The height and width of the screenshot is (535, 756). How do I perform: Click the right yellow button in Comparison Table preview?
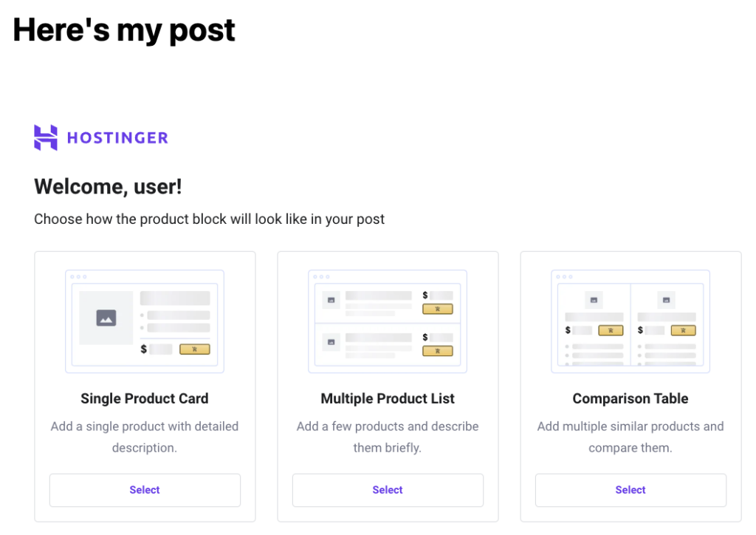point(683,330)
